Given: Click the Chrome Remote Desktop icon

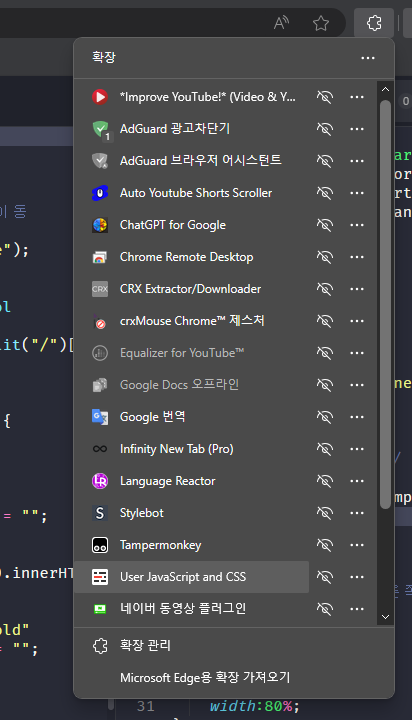Looking at the screenshot, I should (100, 257).
